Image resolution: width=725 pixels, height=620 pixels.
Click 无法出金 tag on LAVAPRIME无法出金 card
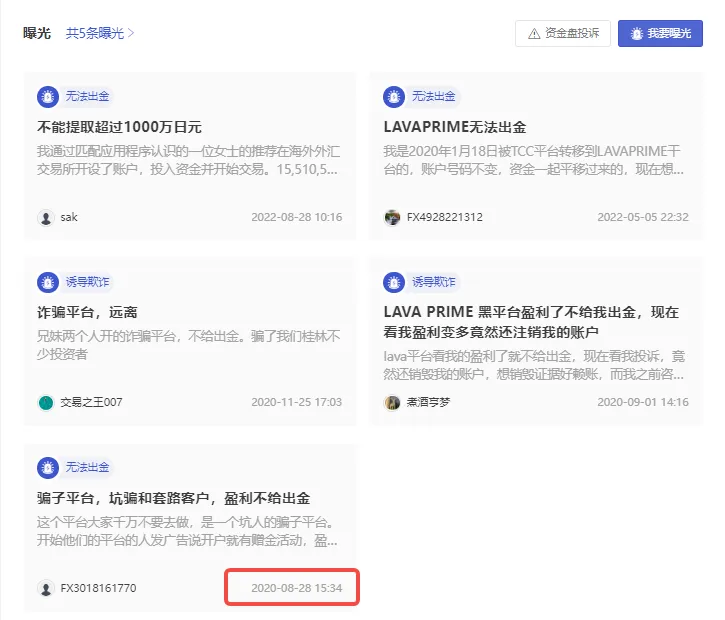click(x=433, y=96)
